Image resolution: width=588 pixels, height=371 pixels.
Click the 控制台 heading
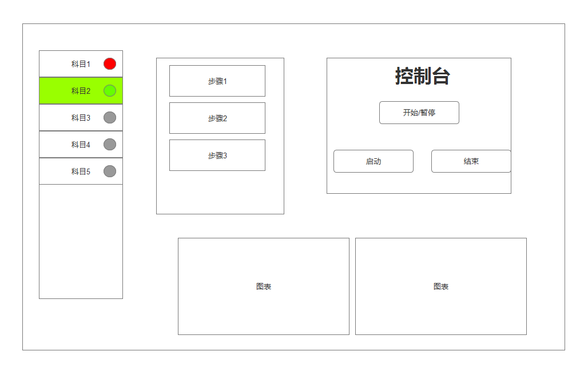422,76
